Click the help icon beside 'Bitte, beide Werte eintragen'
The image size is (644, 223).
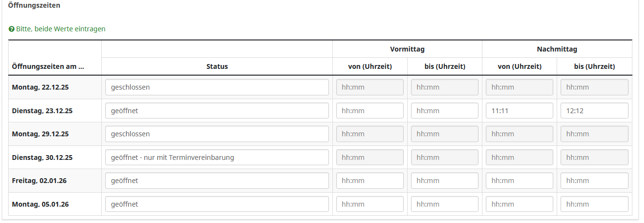[x=12, y=29]
